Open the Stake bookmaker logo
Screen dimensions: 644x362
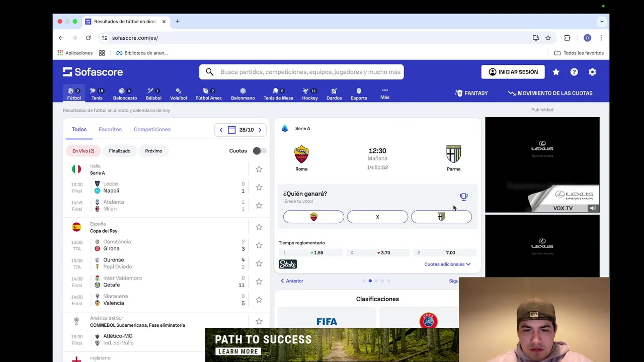288,264
